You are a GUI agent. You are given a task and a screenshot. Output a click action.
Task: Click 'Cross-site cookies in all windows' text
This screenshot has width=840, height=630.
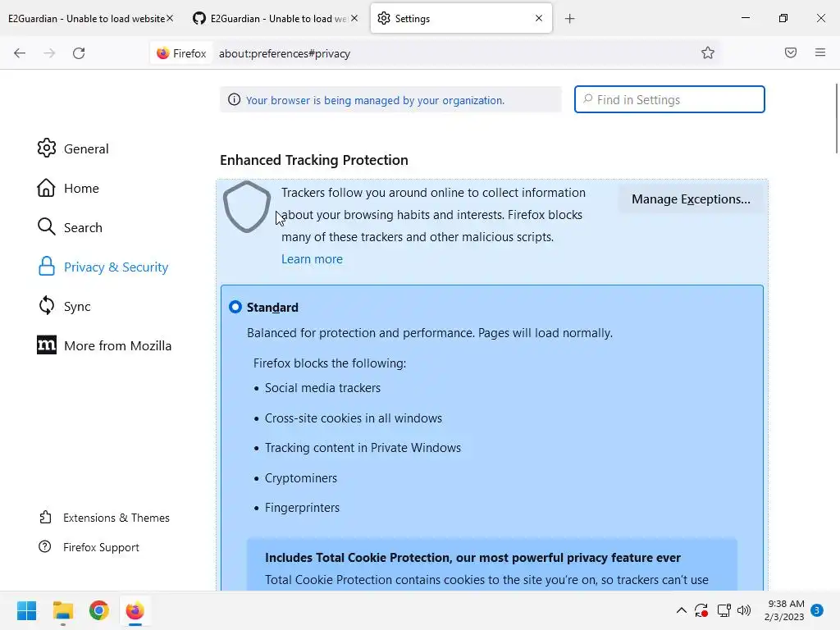coord(354,418)
